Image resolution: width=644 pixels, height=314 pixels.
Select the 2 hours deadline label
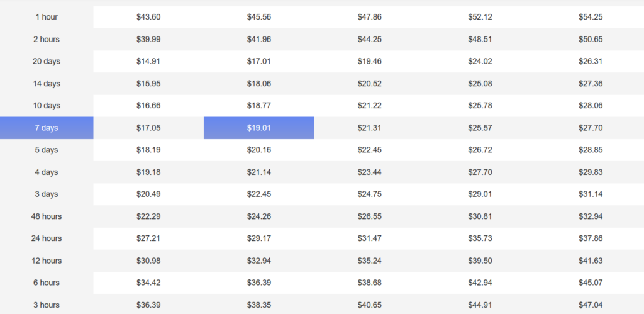click(47, 40)
